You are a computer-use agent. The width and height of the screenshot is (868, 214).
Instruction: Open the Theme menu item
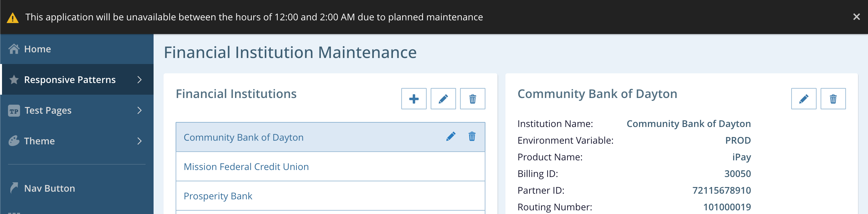(39, 141)
